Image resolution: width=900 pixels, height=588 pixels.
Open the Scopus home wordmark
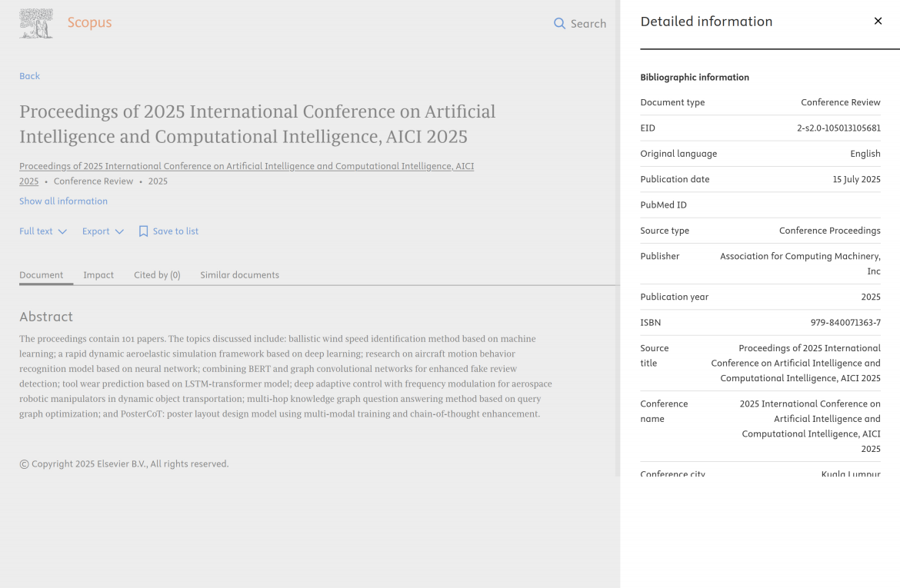[x=89, y=23]
